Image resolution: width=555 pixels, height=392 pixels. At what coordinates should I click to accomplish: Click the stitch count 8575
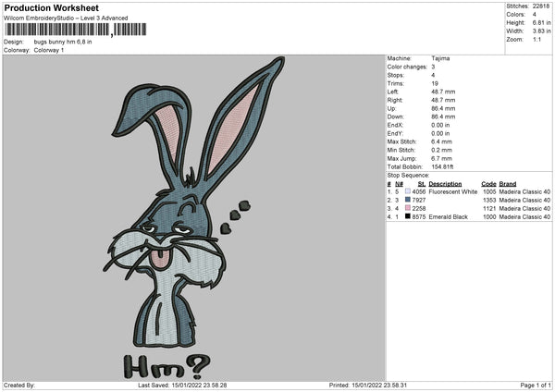click(419, 217)
